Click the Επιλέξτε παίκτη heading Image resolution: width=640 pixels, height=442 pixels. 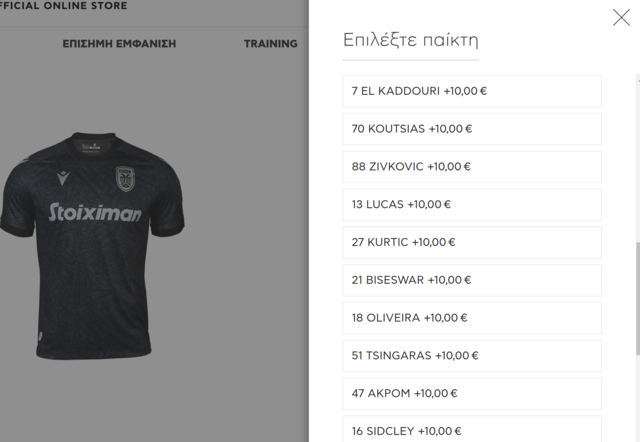(410, 40)
